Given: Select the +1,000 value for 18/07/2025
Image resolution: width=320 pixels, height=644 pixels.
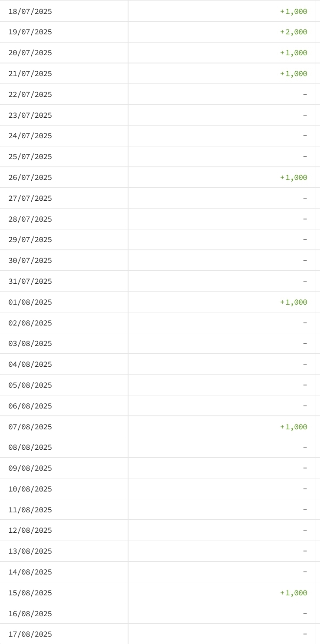Looking at the screenshot, I should point(294,12).
